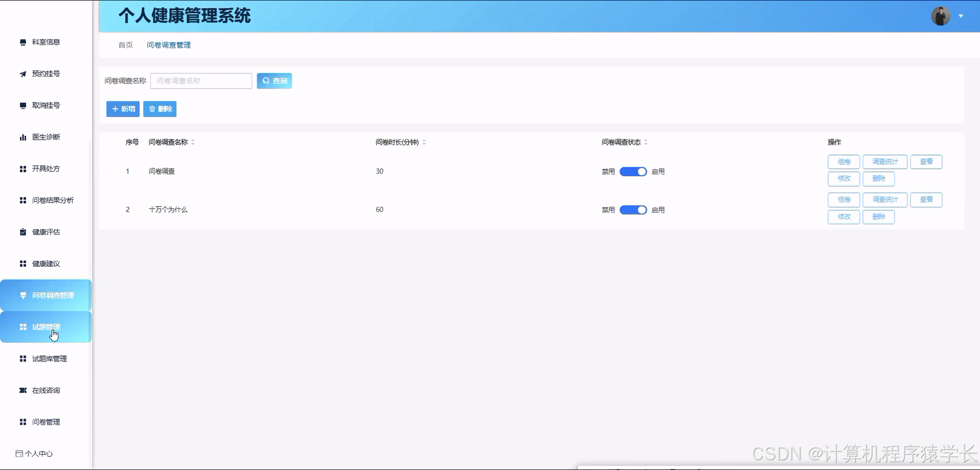Click the 取消挂号 monitor icon

pos(23,105)
